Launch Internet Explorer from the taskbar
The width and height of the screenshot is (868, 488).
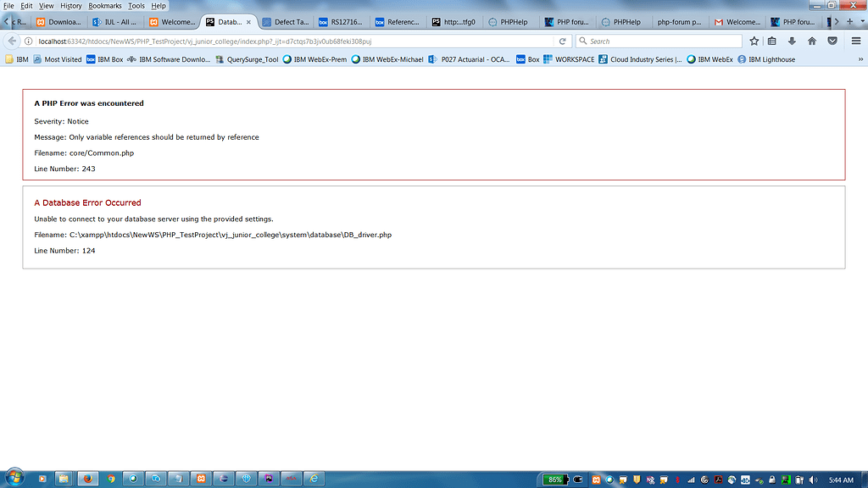tap(313, 480)
